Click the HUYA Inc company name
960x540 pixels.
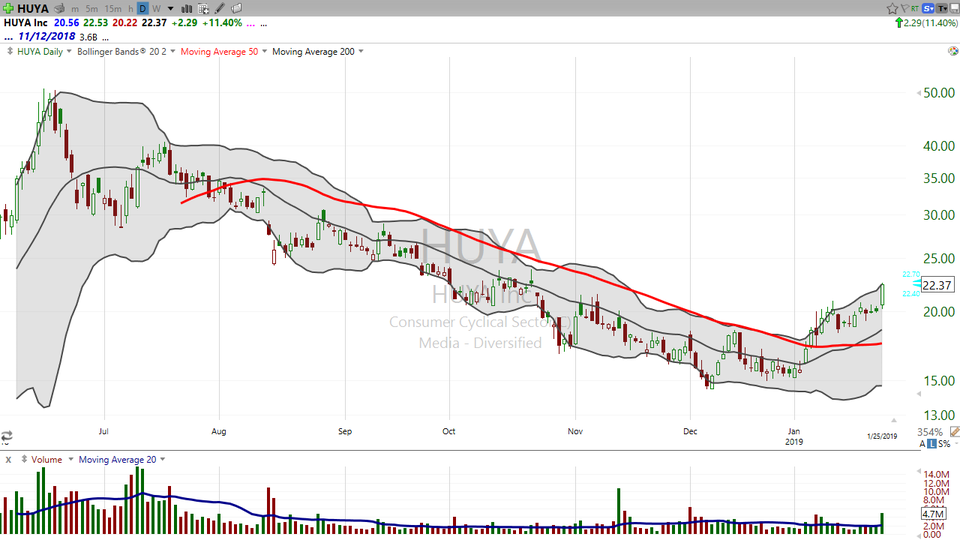click(x=26, y=23)
